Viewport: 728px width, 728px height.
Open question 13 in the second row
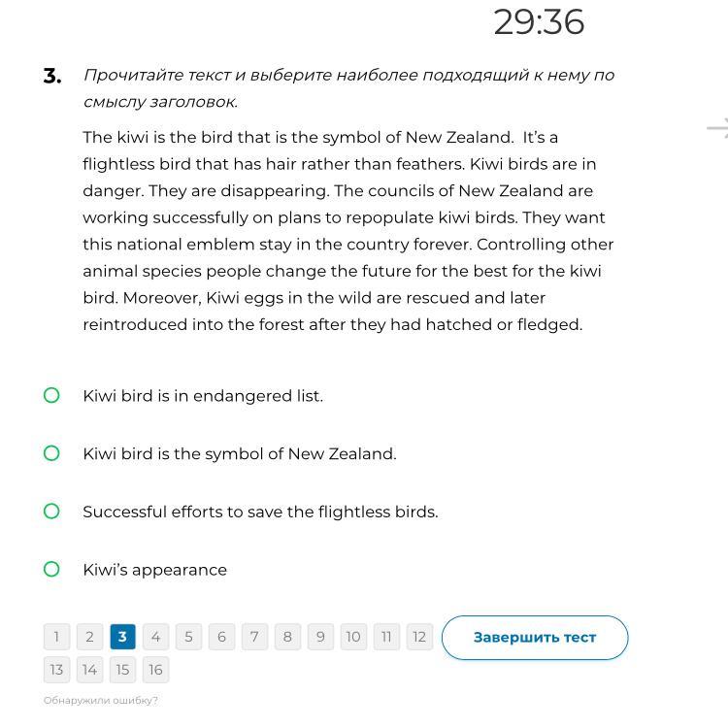56,670
